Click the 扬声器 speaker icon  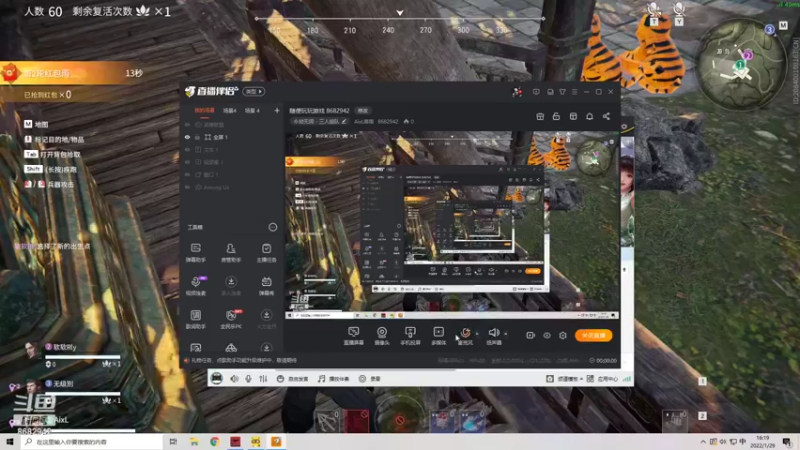pos(493,333)
